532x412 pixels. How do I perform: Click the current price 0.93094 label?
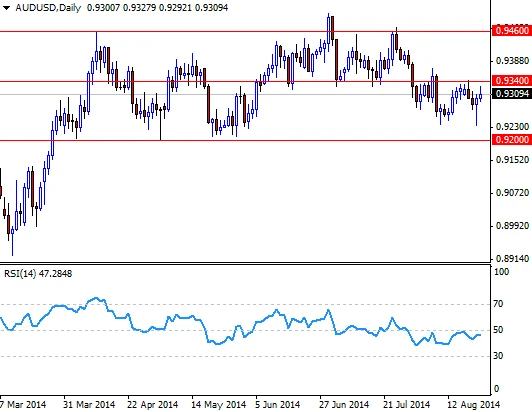click(512, 93)
